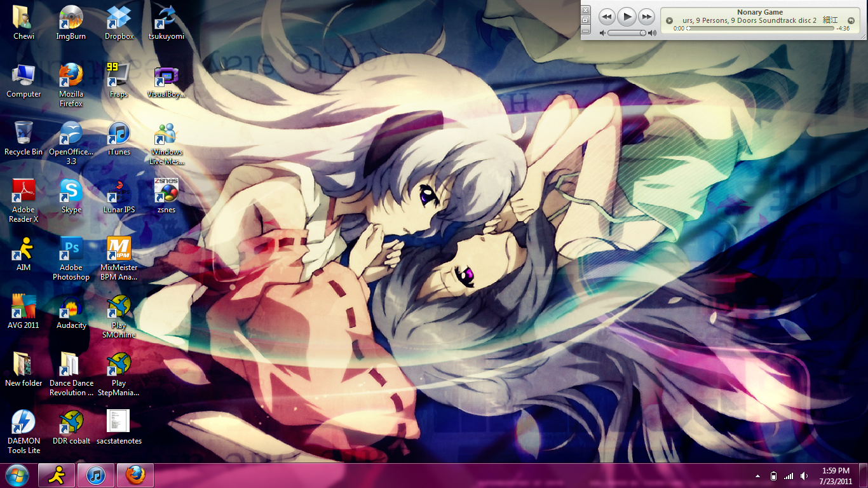Select the Windows Live Messenger desktop shortcut
This screenshot has width=868, height=488.
point(166,143)
